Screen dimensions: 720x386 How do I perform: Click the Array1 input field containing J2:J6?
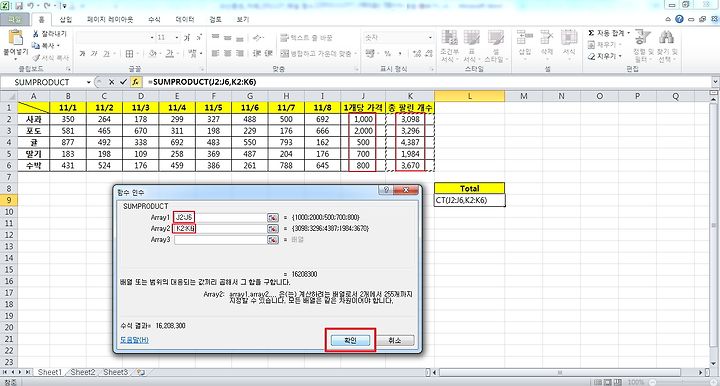pos(220,218)
